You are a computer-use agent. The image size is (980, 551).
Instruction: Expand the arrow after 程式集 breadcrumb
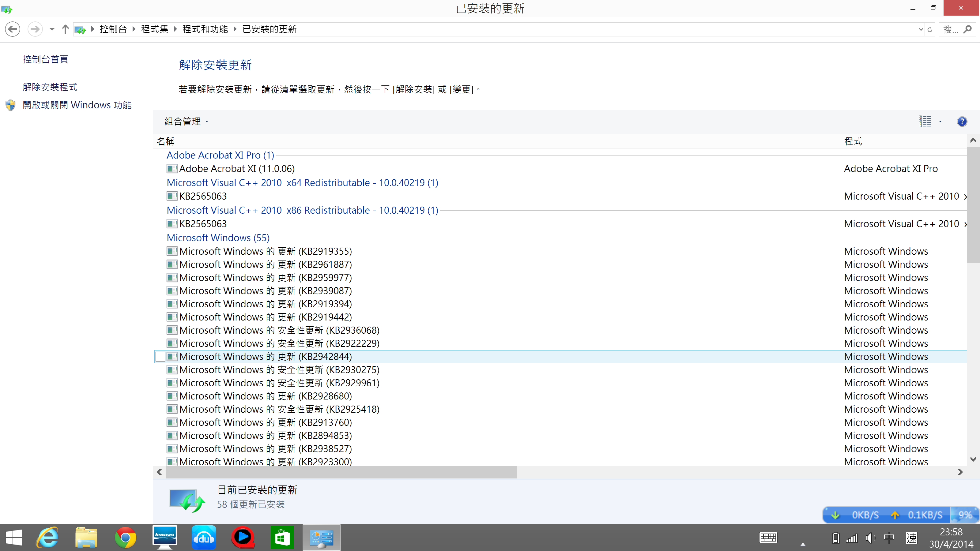(175, 29)
